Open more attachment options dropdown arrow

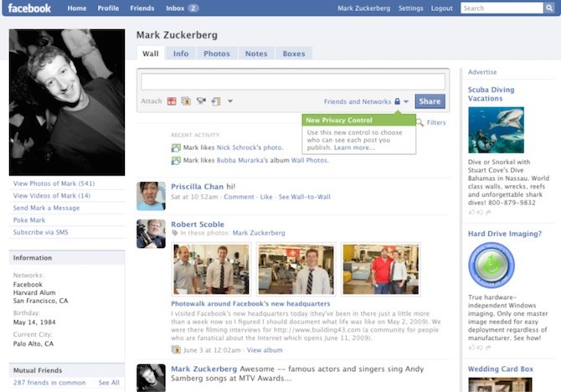(230, 101)
